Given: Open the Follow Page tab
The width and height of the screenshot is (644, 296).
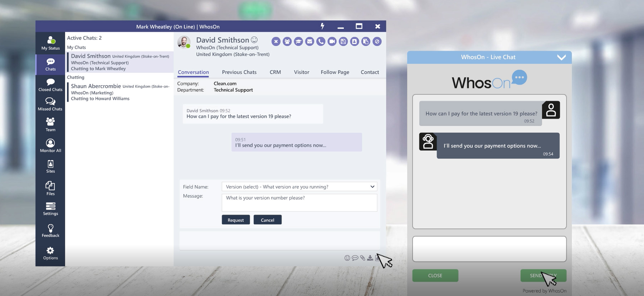Looking at the screenshot, I should coord(335,72).
